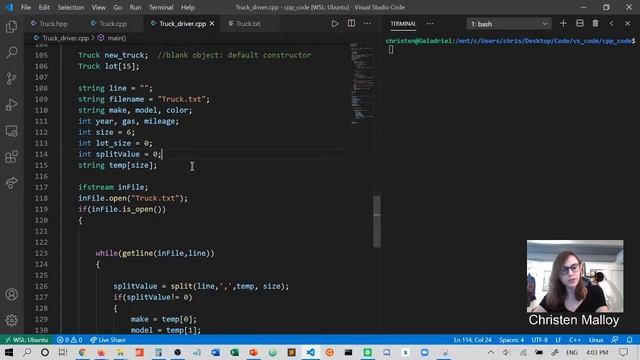Open notifications bell in status bar
Viewport: 640px width, 360px height.
[x=629, y=340]
